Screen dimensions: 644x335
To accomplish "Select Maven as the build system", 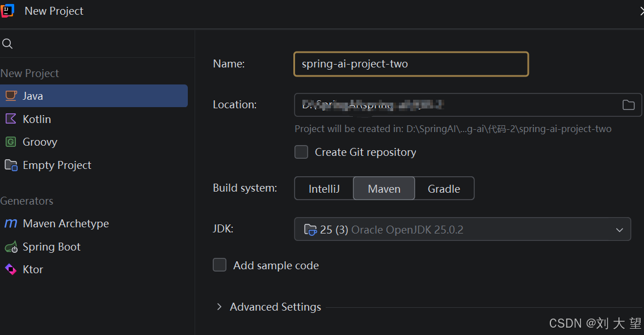I will [384, 189].
